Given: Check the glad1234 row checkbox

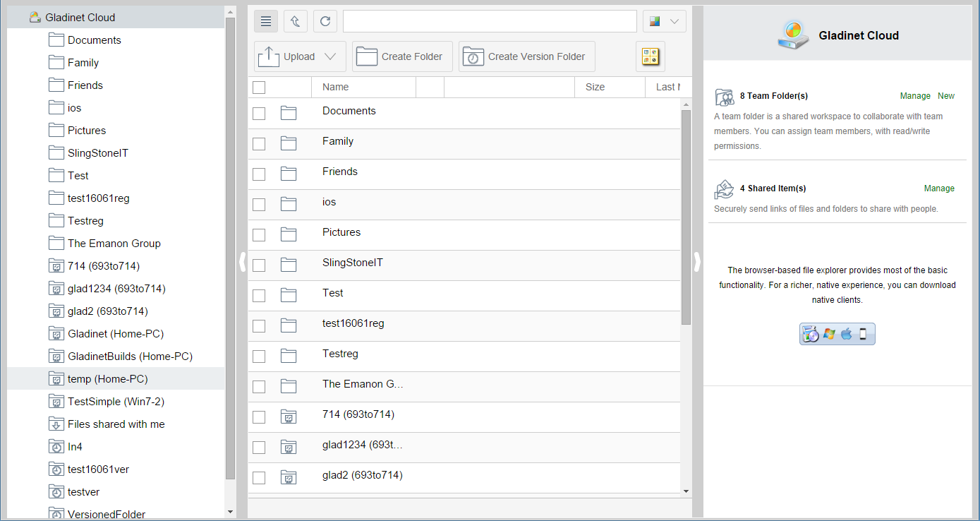Looking at the screenshot, I should tap(259, 447).
